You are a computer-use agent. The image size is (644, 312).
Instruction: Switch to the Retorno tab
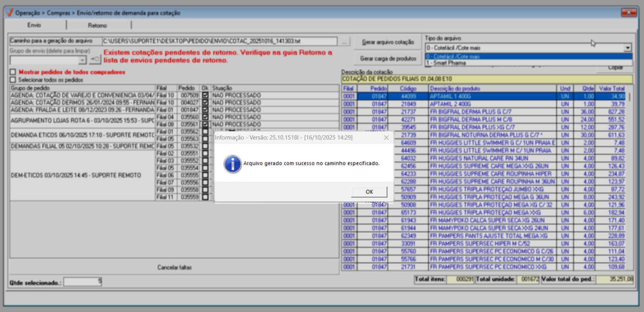[x=97, y=26]
